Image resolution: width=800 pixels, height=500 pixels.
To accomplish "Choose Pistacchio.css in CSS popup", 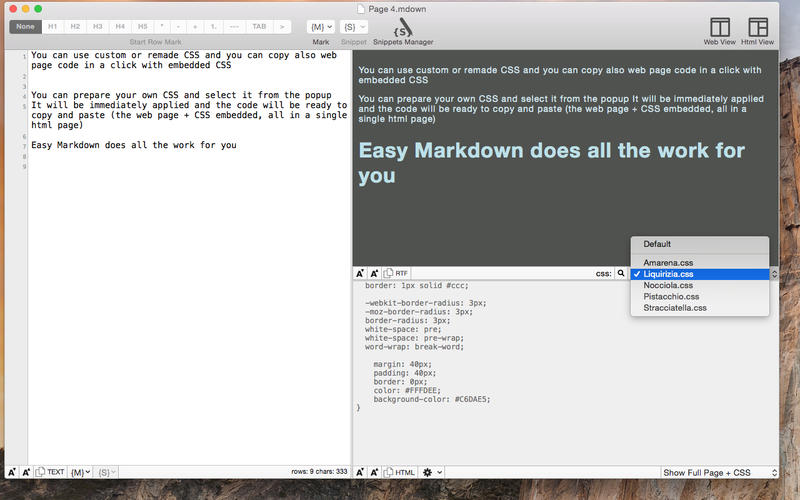I will (700, 296).
